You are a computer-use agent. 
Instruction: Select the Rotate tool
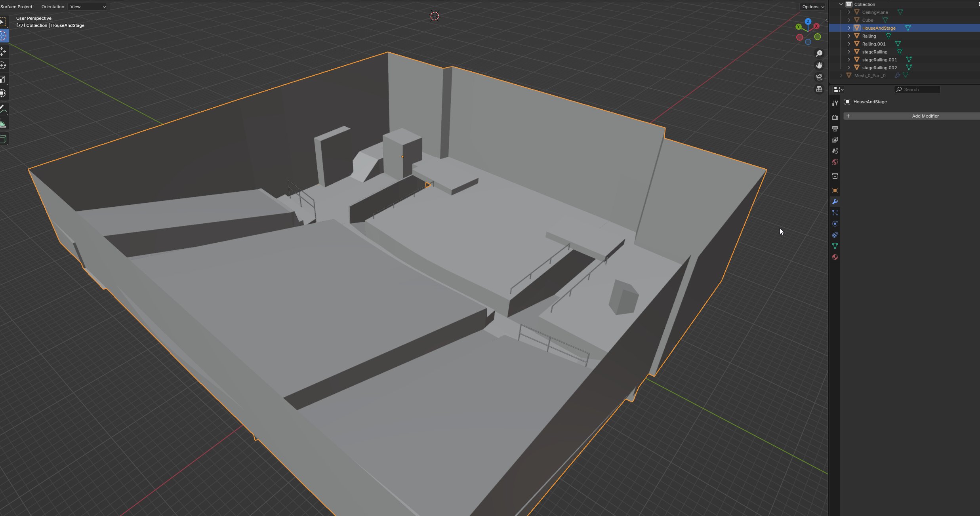tap(3, 65)
